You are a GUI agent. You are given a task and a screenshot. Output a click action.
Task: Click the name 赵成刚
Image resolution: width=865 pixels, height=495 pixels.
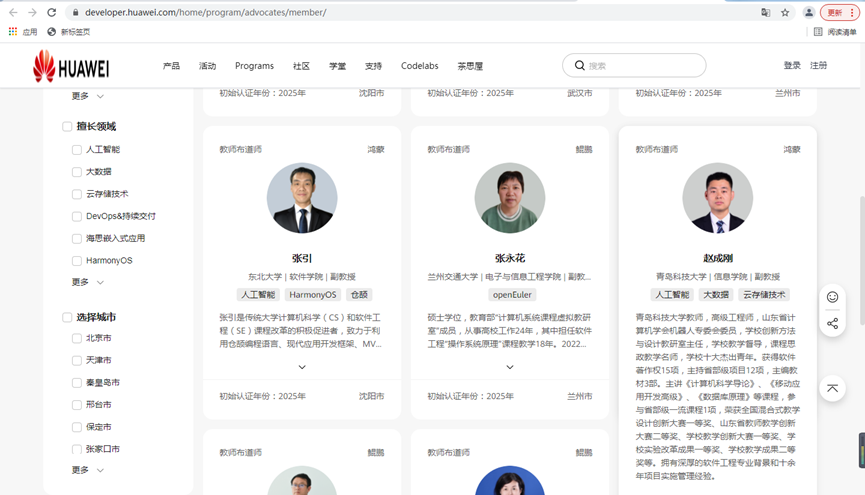coord(718,258)
